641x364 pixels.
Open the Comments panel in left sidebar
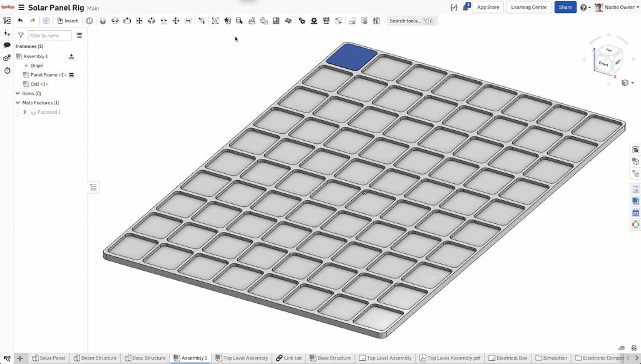(6, 46)
